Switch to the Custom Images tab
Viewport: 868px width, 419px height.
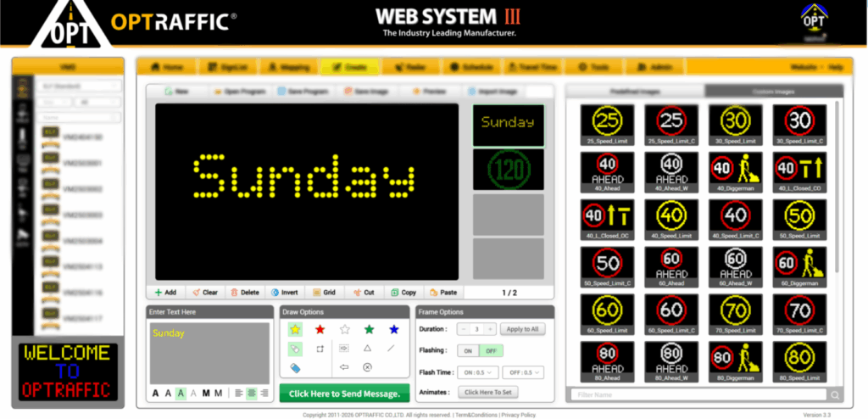click(774, 92)
